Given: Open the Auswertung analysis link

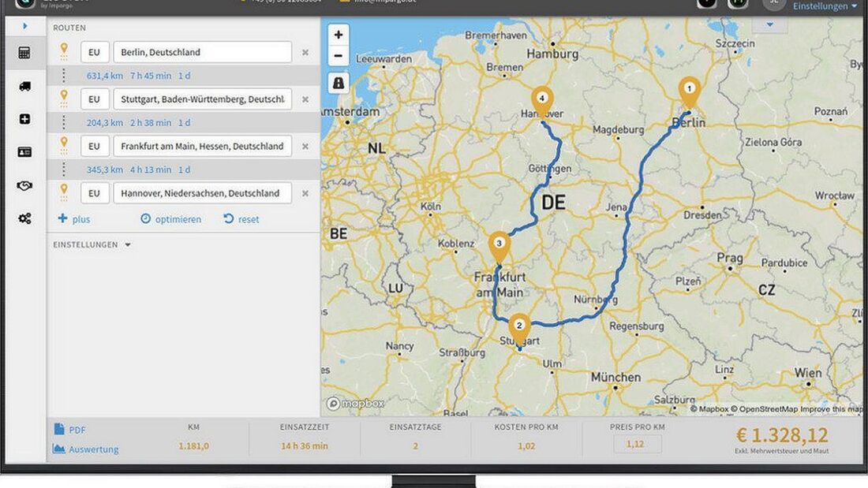Looking at the screenshot, I should tap(86, 449).
